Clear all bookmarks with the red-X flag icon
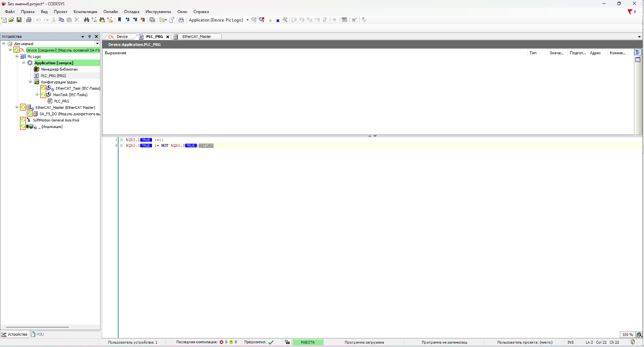Screen dimensions: 644x347 click(143, 20)
